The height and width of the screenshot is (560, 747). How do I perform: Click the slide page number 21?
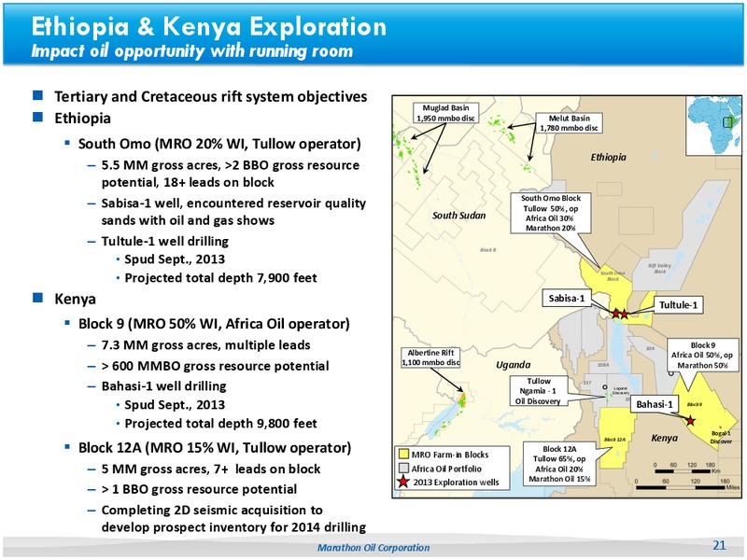coord(719,545)
